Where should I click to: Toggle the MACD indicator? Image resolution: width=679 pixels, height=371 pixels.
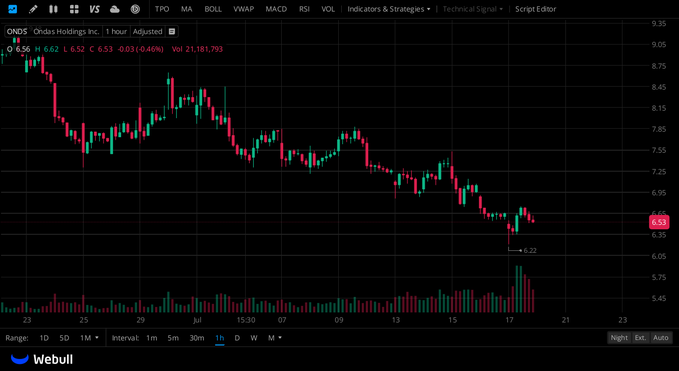coord(276,9)
